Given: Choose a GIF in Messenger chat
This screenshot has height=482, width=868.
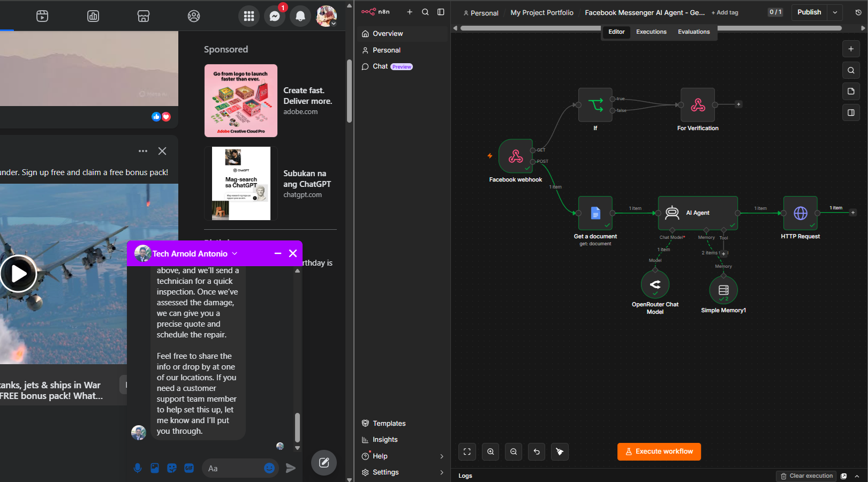Looking at the screenshot, I should 189,468.
